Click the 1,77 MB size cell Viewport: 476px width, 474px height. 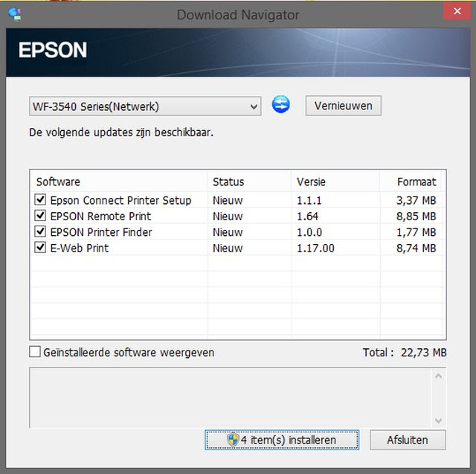(416, 232)
